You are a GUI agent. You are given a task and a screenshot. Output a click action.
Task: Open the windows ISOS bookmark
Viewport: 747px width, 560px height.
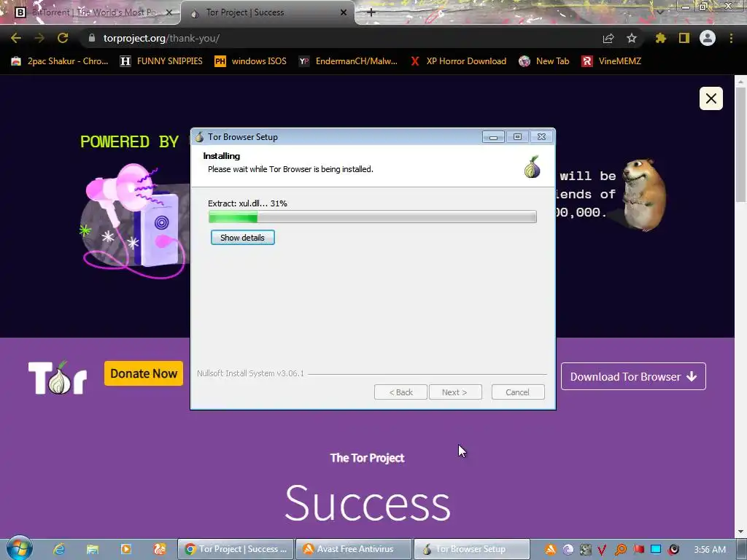pyautogui.click(x=251, y=61)
